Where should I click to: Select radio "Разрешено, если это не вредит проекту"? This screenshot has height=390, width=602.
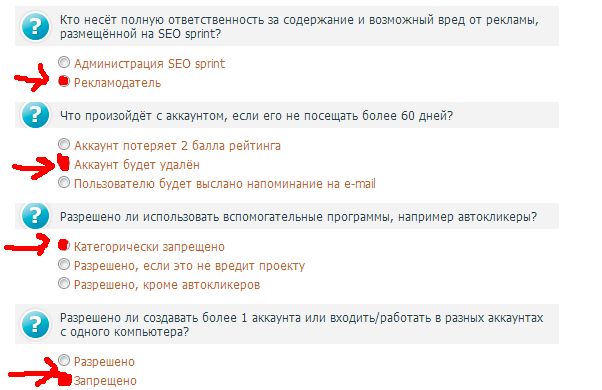tap(64, 264)
